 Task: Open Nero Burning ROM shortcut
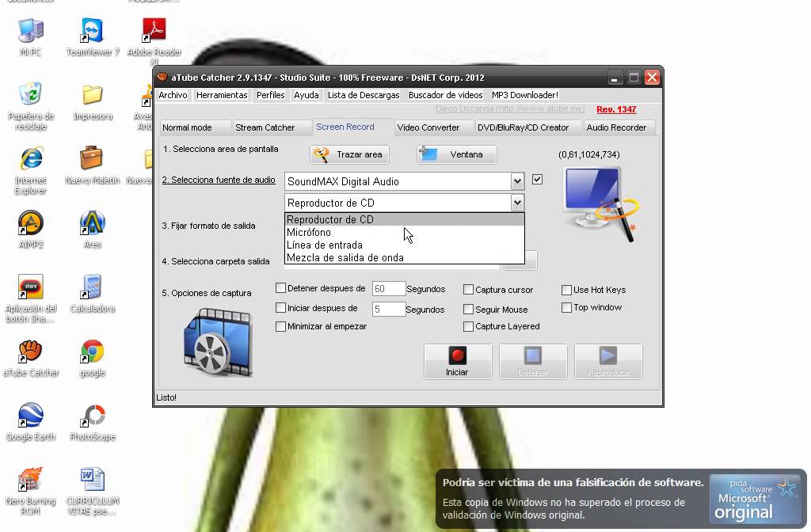point(31,491)
